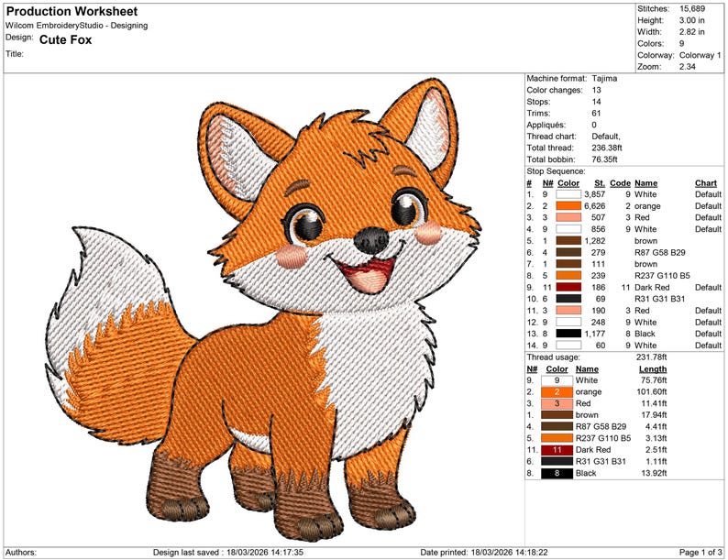Click the Color column header in stop sequence
The width and height of the screenshot is (728, 560).
(568, 183)
